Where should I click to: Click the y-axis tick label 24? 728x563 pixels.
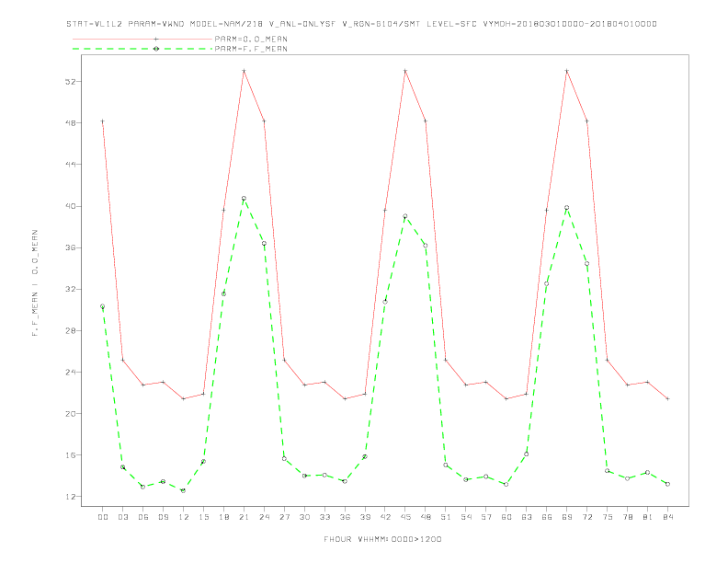(71, 372)
